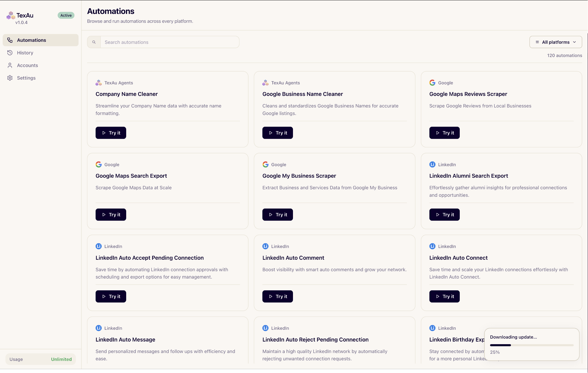Try the Google Maps Reviews Scraper
This screenshot has width=588, height=373.
pos(444,133)
